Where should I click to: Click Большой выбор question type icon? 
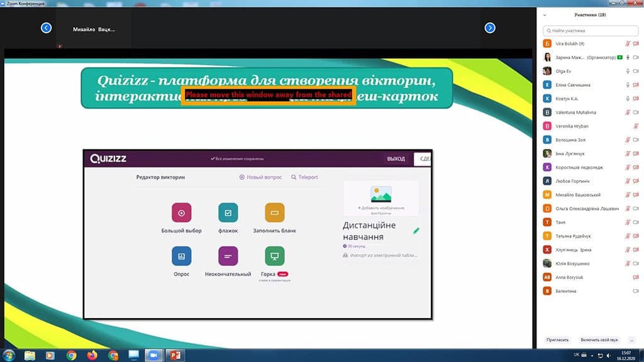(x=182, y=213)
